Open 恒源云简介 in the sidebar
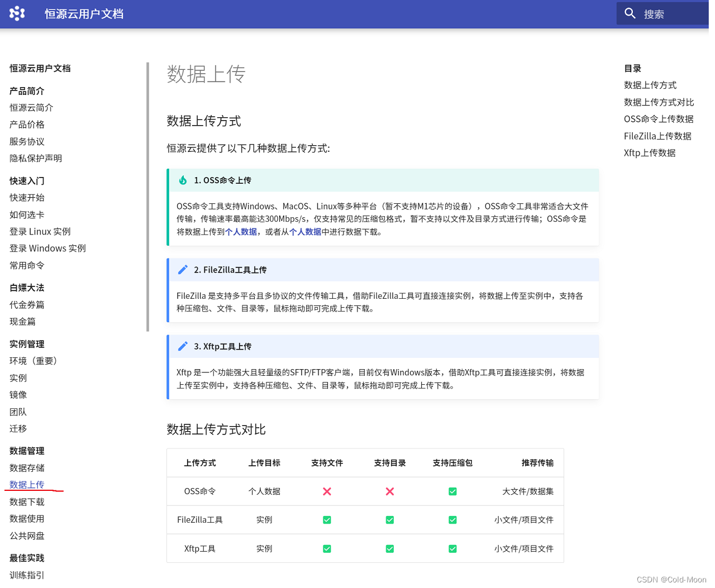This screenshot has width=715, height=588. [31, 108]
